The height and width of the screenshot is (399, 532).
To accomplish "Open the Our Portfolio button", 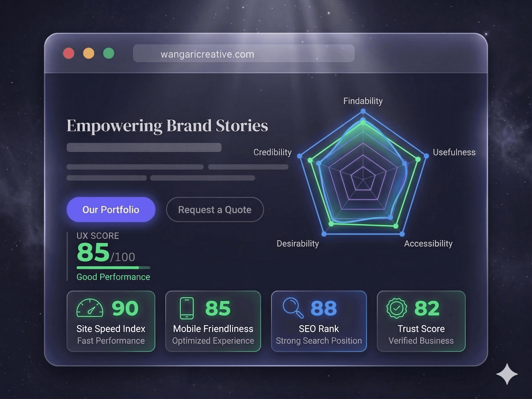I will [x=111, y=210].
